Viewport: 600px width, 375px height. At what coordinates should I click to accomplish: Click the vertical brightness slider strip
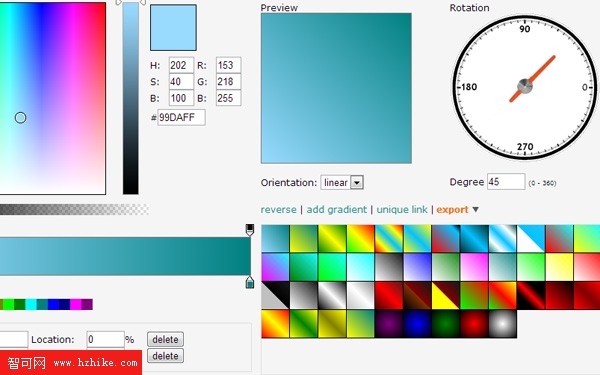click(x=130, y=98)
